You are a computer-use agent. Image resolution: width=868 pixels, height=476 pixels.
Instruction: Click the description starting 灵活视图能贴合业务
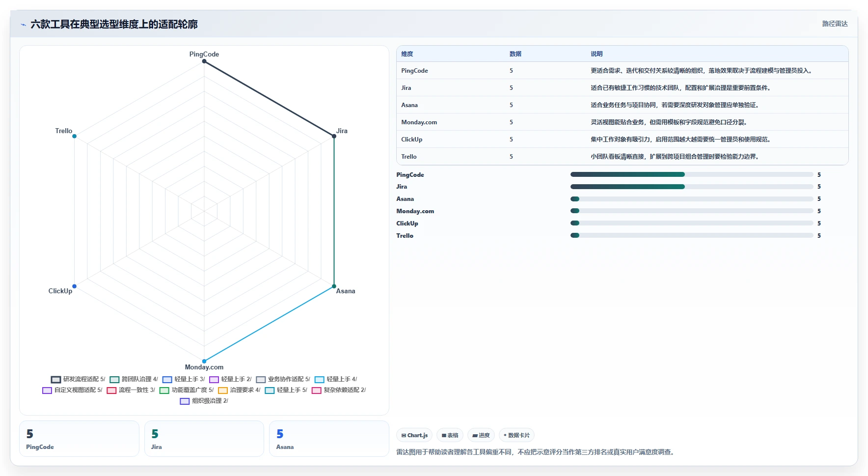point(670,122)
